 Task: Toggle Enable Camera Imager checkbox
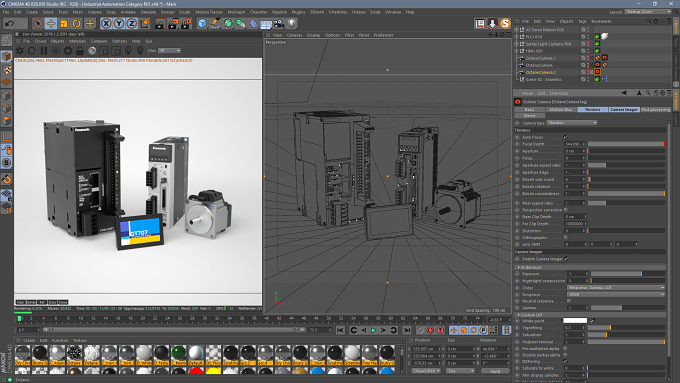pyautogui.click(x=566, y=259)
